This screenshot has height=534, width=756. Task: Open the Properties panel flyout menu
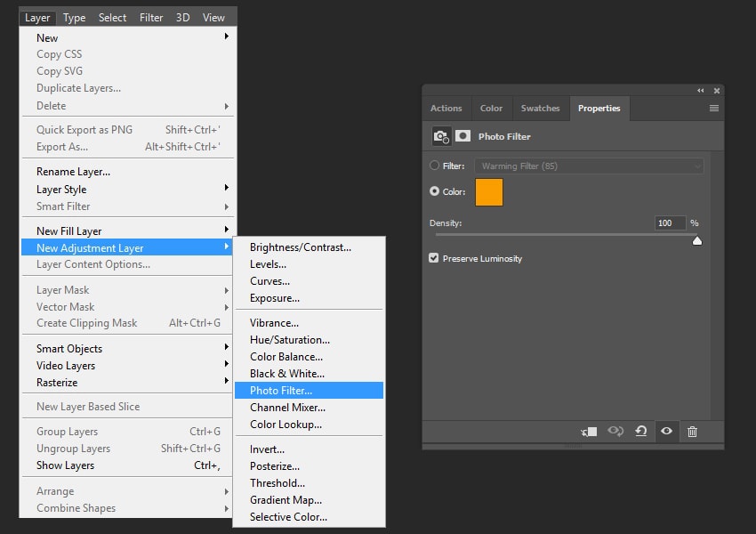coord(713,108)
